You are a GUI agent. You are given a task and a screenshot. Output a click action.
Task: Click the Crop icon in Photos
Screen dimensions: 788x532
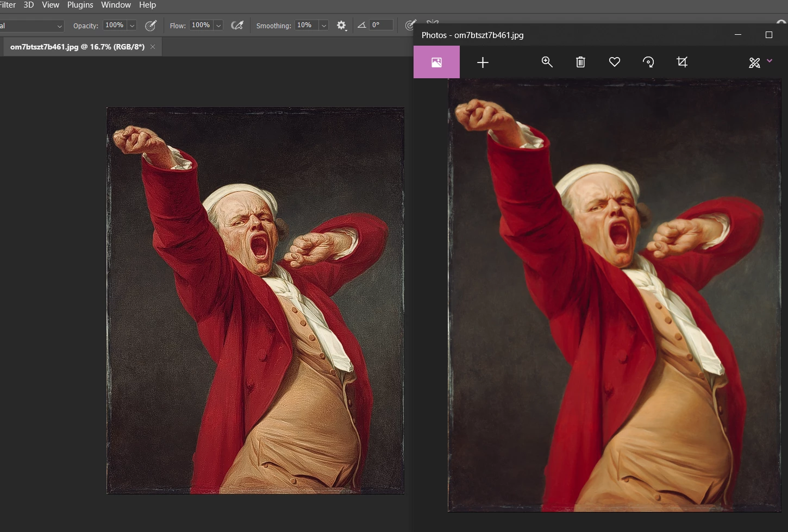(x=682, y=62)
